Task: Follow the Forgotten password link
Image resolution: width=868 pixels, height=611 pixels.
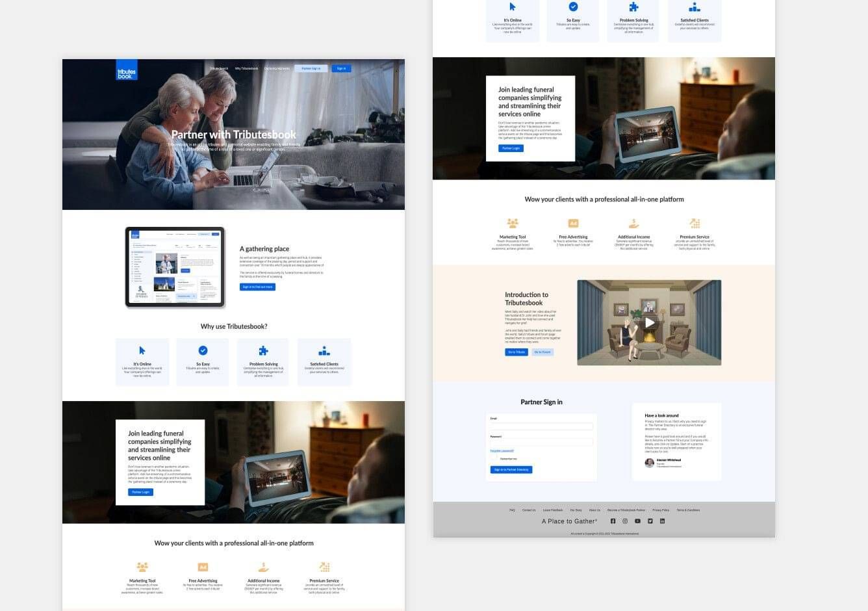Action: (502, 450)
